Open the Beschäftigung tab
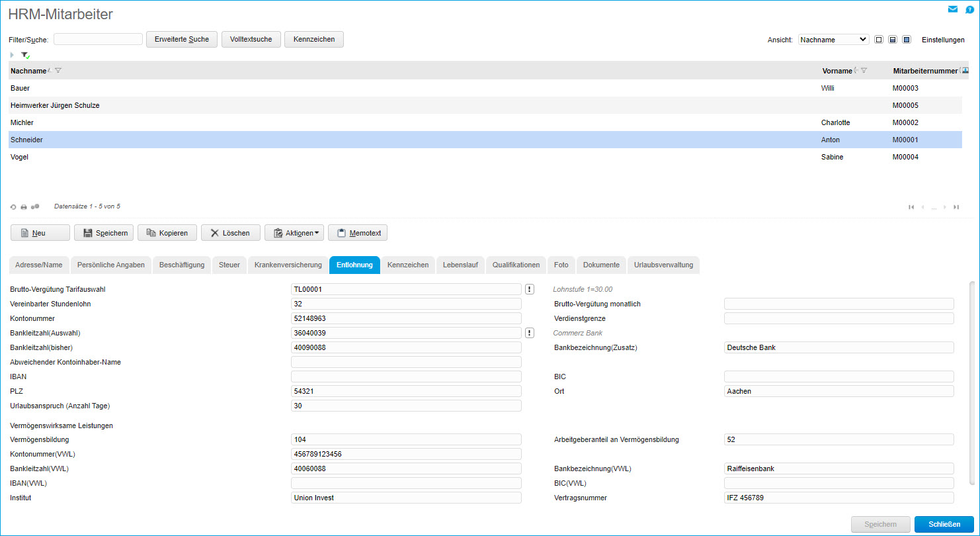The height and width of the screenshot is (536, 980). (x=182, y=265)
